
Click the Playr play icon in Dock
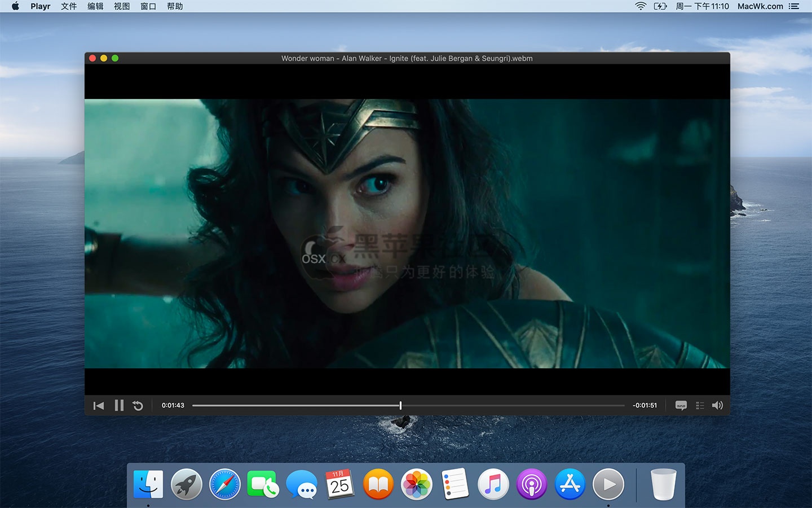608,484
